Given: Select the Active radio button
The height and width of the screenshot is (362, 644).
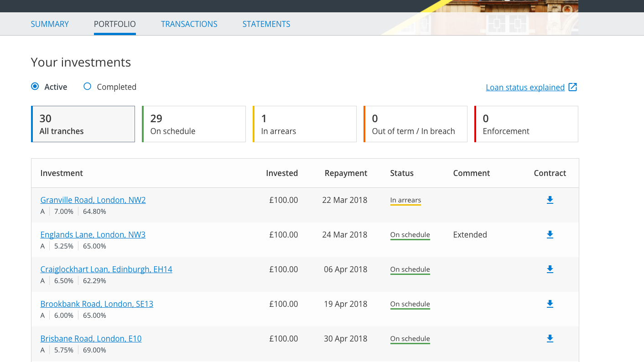Looking at the screenshot, I should 35,87.
